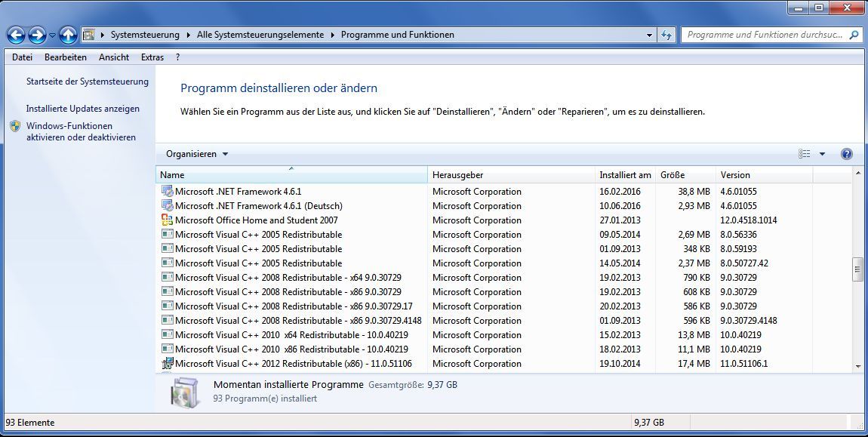The image size is (868, 437).
Task: Select the Microsoft Office Home and Student 2007 icon
Action: [x=167, y=220]
